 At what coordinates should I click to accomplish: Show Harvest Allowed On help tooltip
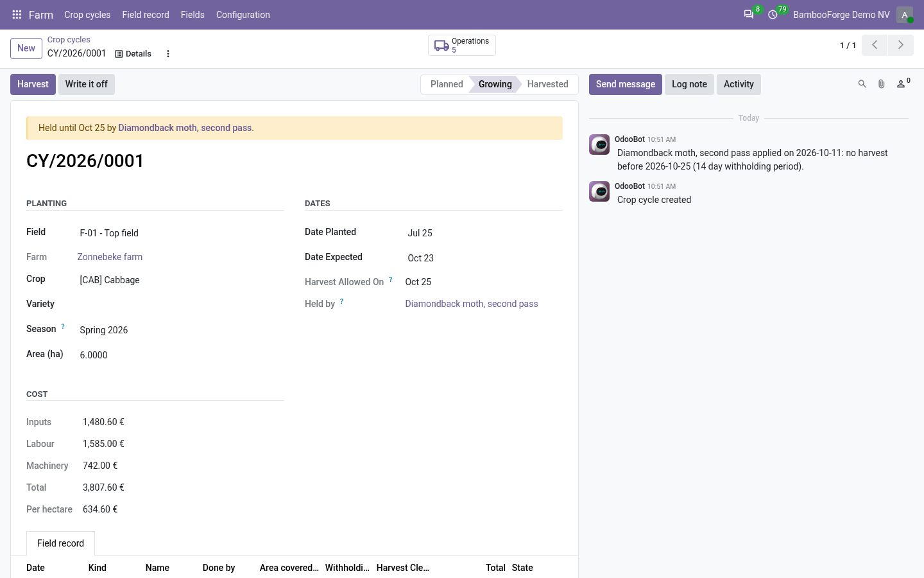[390, 279]
